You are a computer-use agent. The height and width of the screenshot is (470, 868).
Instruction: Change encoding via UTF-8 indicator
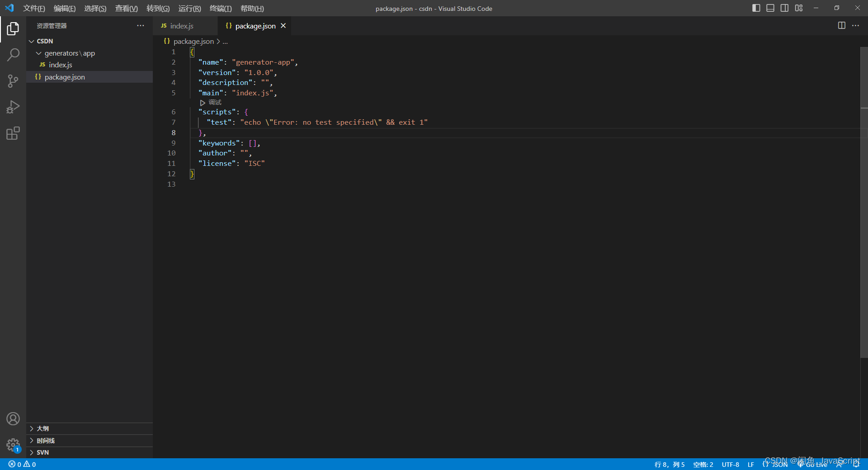(x=731, y=465)
